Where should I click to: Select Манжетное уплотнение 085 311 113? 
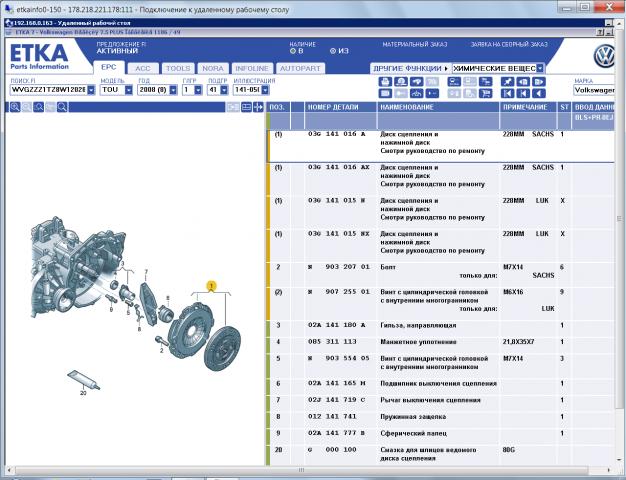440,342
